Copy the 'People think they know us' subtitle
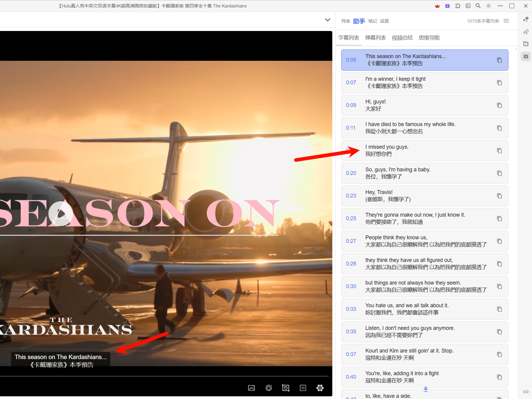Image resolution: width=532 pixels, height=399 pixels. tap(500, 241)
